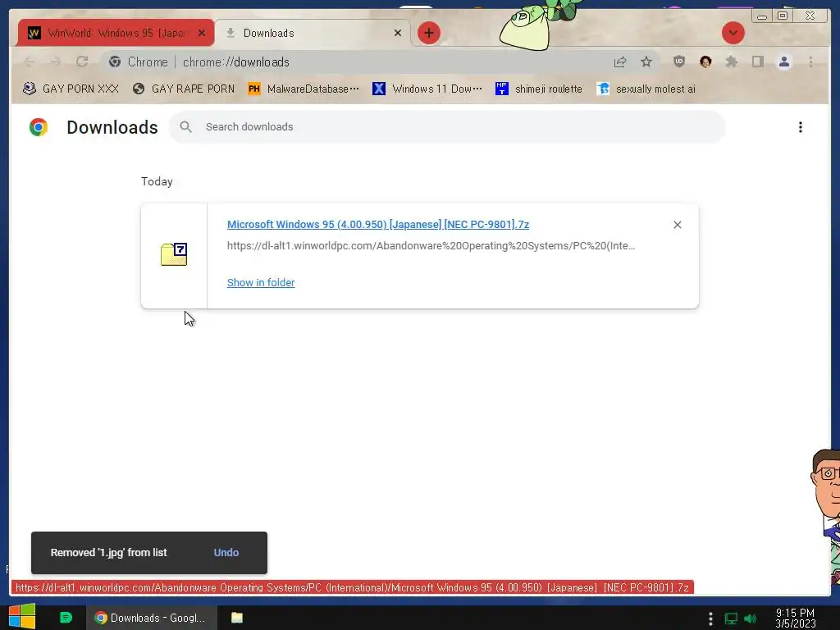Undo removing 1.jpg from list
This screenshot has height=630, width=840.
click(226, 552)
